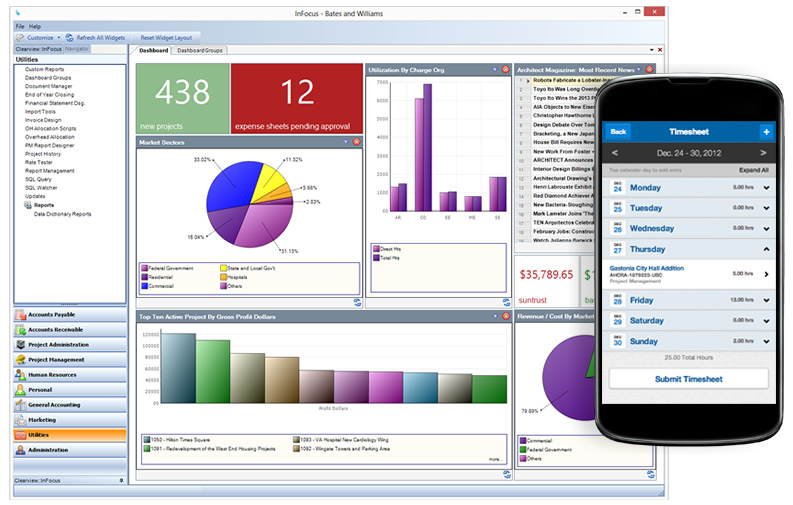793x505 pixels.
Task: Refresh the Market Sectors widget
Action: coord(358,302)
